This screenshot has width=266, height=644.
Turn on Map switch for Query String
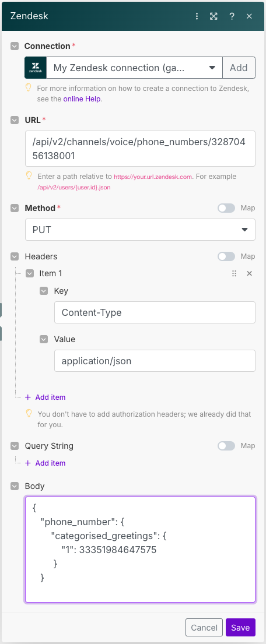point(226,446)
